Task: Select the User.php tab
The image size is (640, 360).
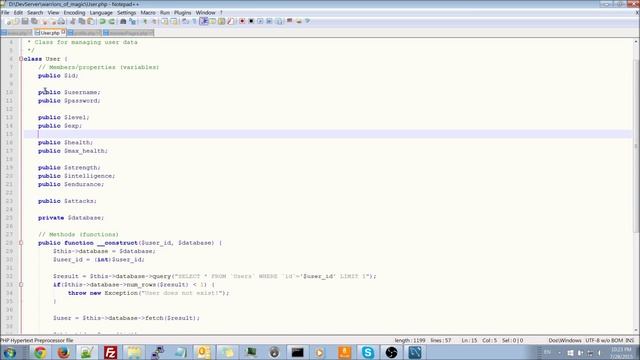Action: click(x=49, y=33)
